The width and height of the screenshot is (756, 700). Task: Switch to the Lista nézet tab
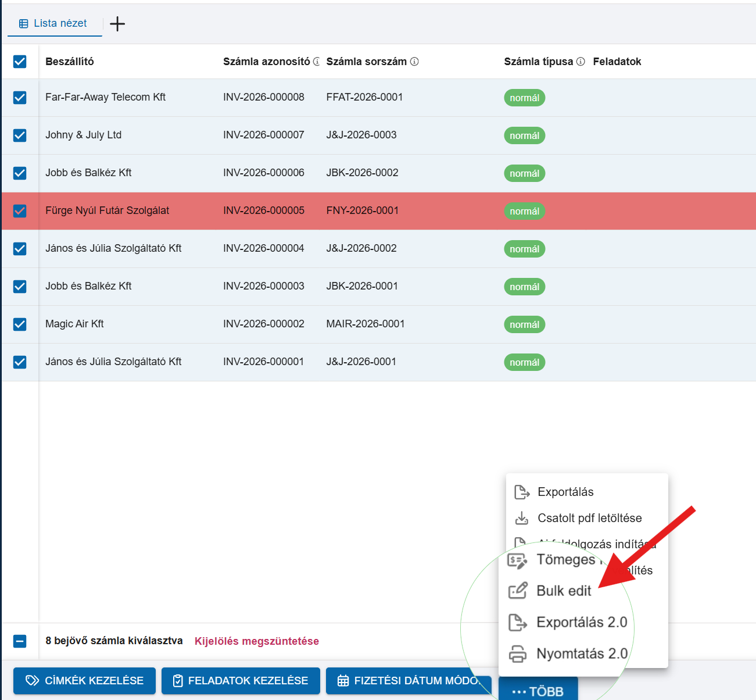click(54, 24)
